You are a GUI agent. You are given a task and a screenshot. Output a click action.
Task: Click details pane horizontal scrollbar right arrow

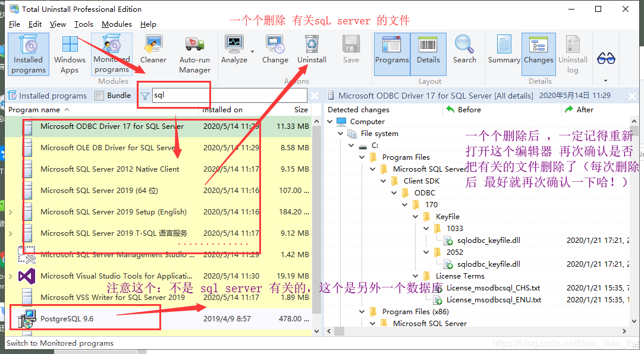[624, 331]
